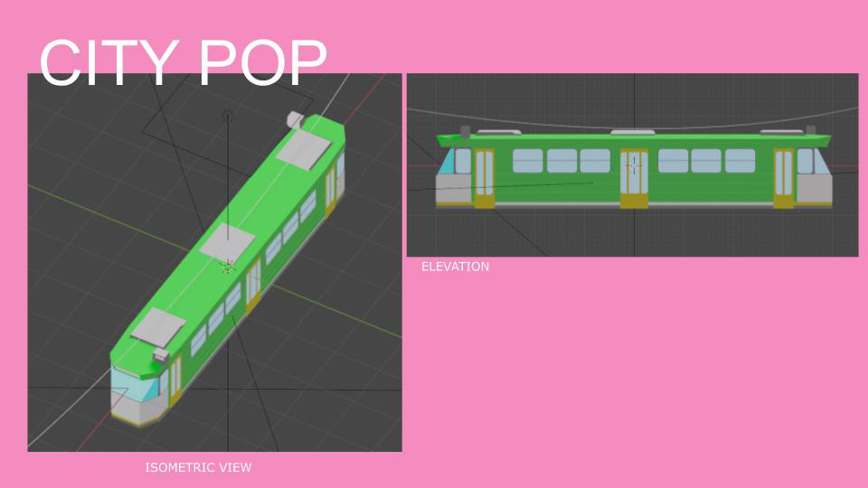Click the ISOMETRIC VIEW caption
This screenshot has width=868, height=488.
[x=198, y=467]
